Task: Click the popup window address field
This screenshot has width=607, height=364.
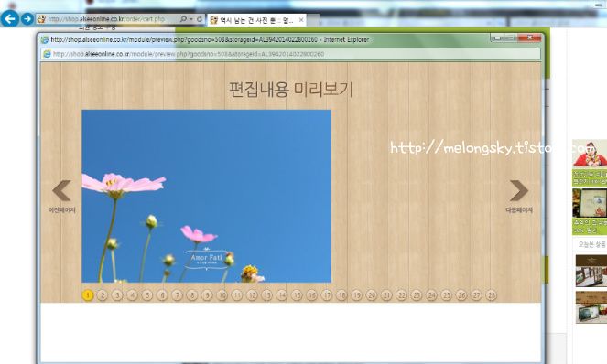Action: pos(291,54)
